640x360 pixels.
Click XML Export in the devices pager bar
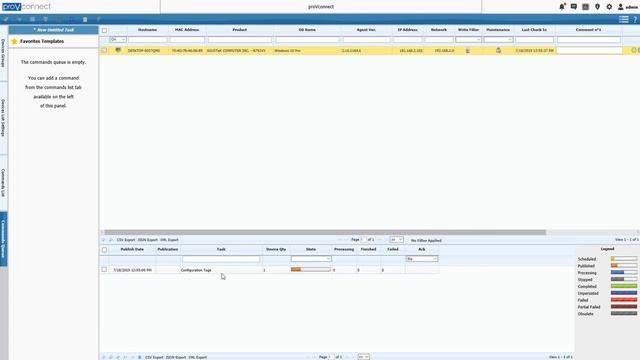pos(169,240)
